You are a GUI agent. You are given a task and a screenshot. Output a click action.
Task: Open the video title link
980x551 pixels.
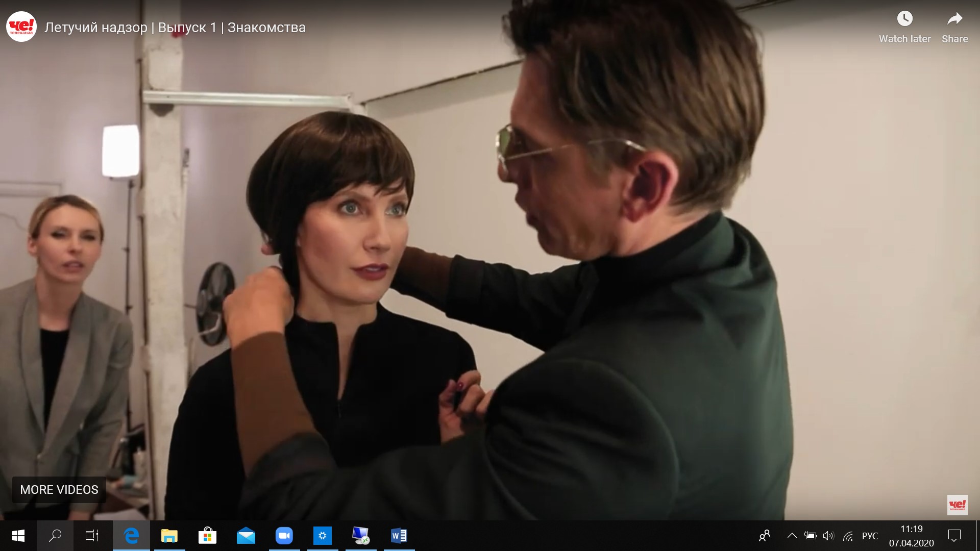click(175, 28)
